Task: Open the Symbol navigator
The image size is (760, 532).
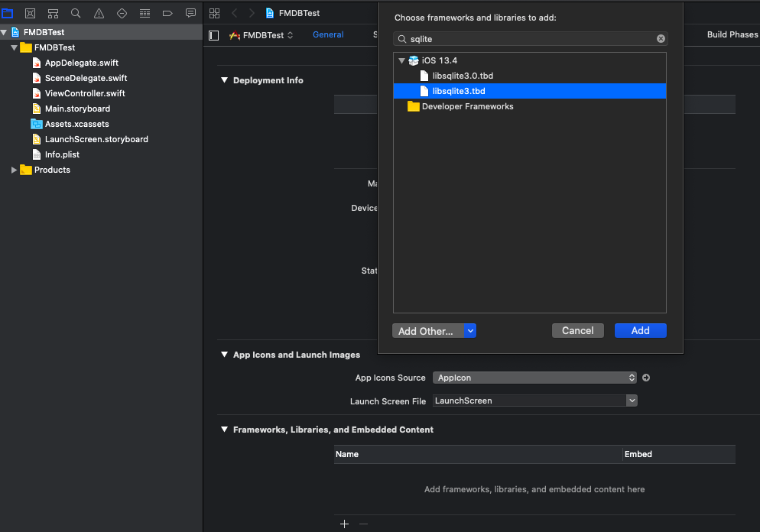Action: (53, 13)
